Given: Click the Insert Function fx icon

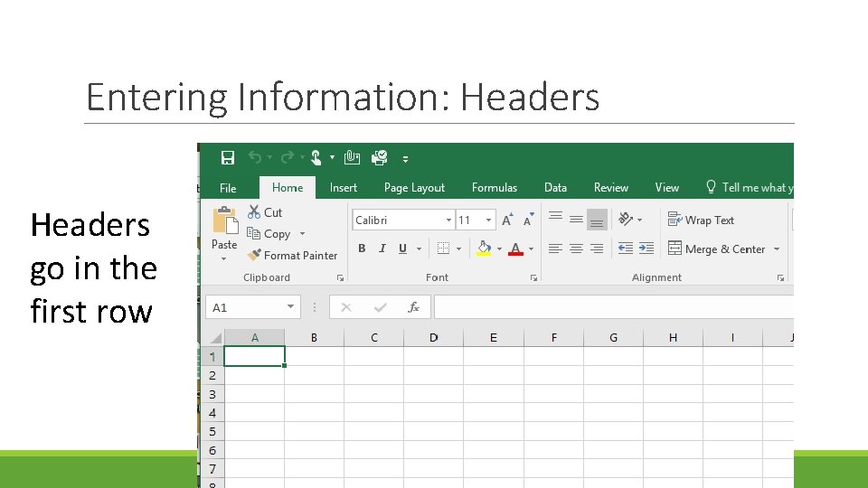Looking at the screenshot, I should 413,307.
